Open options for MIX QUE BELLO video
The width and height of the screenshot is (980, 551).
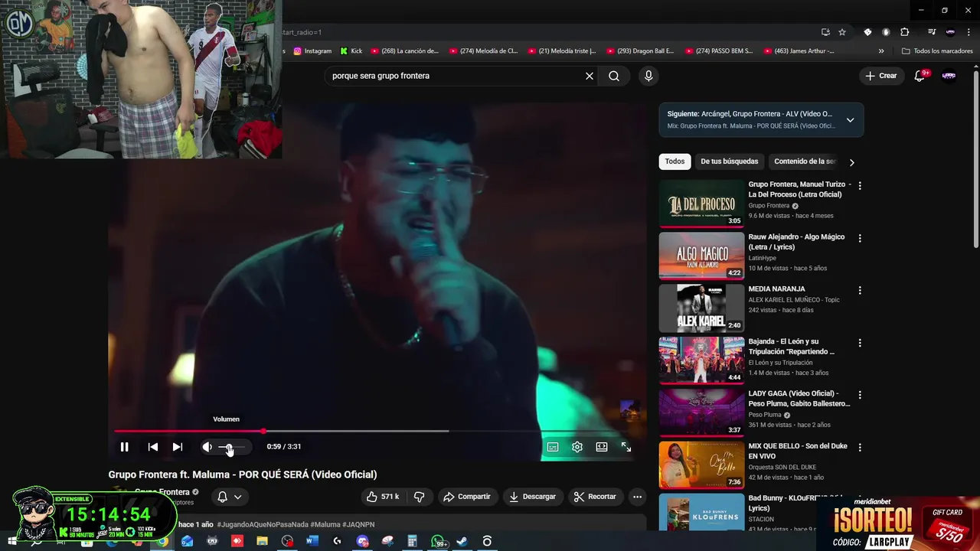[x=860, y=447]
